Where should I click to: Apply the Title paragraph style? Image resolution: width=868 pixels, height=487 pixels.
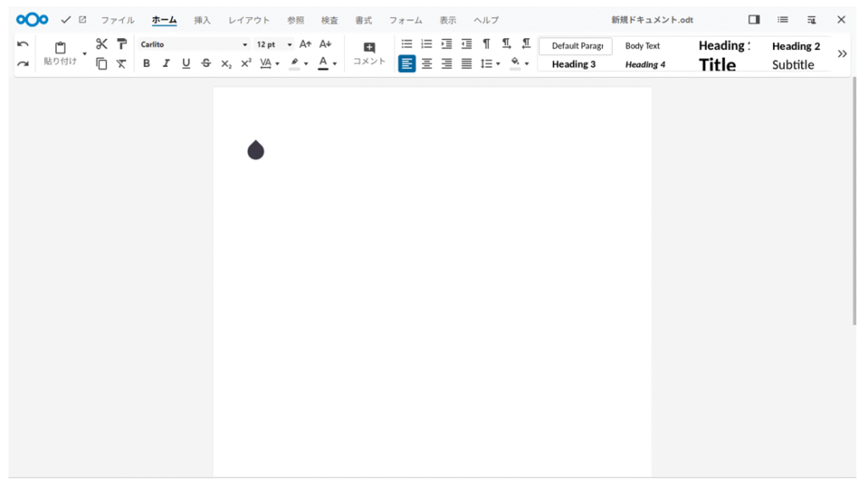click(x=717, y=64)
